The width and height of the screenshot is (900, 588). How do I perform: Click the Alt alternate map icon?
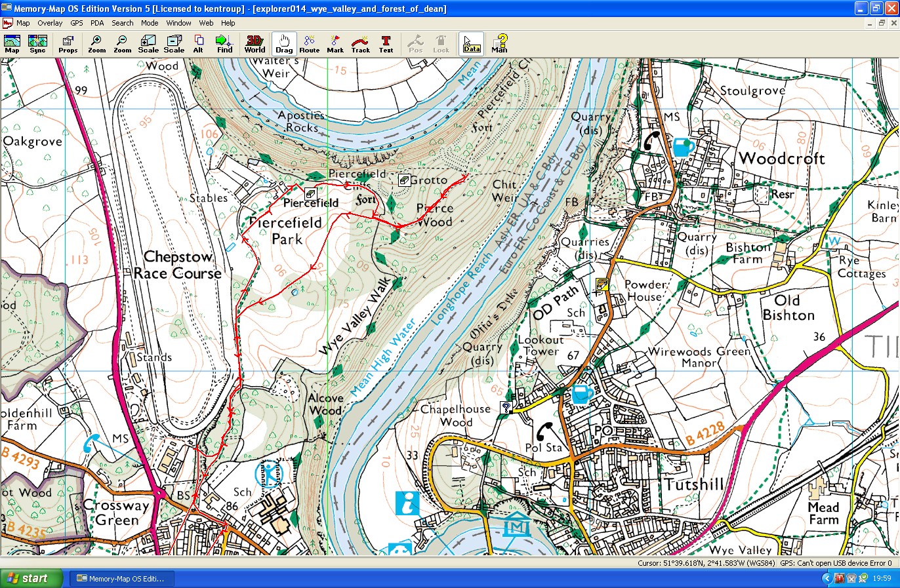(x=198, y=44)
